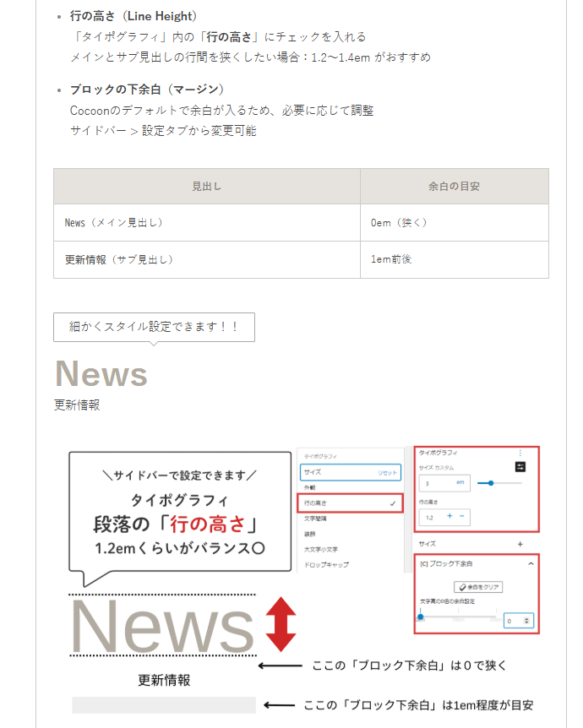The height and width of the screenshot is (728, 583).
Task: Click the font size input showing 3
Action: pos(444,483)
